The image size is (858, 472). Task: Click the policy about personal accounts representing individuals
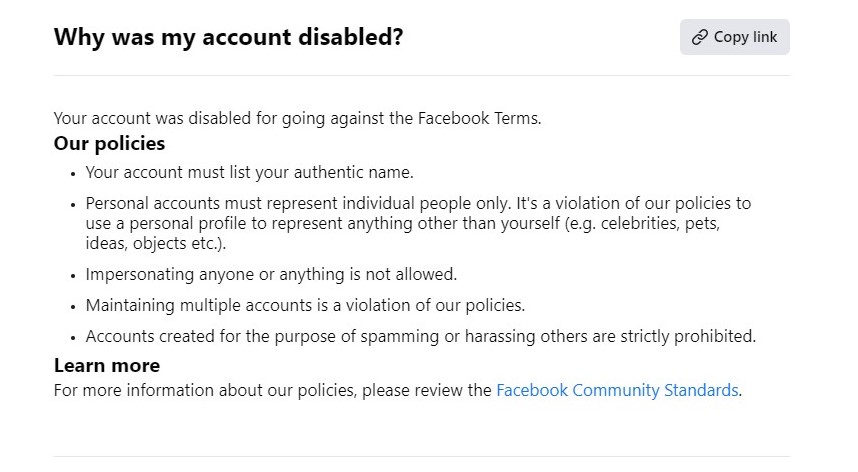coord(418,203)
